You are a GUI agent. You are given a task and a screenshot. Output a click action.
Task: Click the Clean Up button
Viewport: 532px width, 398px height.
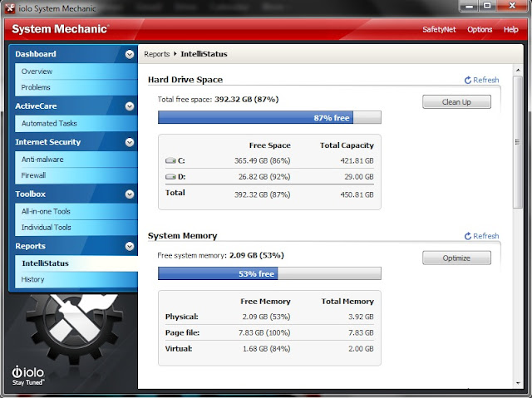456,102
